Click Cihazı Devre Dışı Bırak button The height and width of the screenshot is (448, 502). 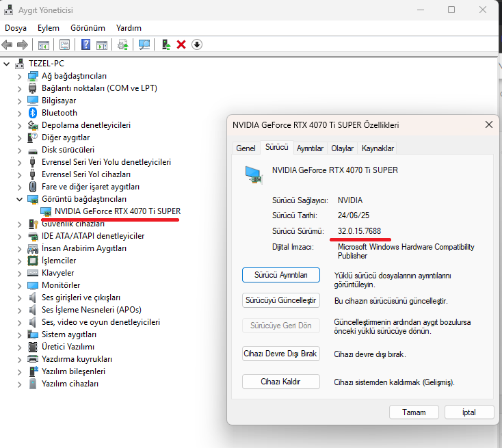tap(281, 354)
